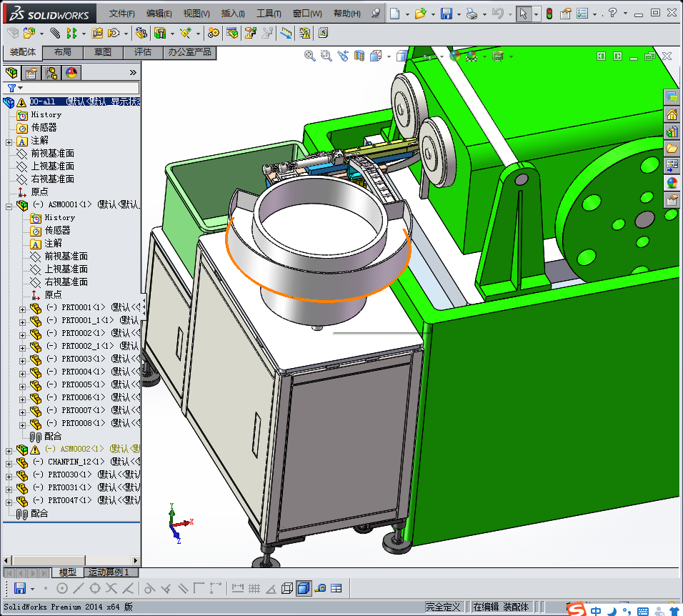The height and width of the screenshot is (616, 683).
Task: Collapse the ASM0001<1> tree node
Action: (x=9, y=205)
